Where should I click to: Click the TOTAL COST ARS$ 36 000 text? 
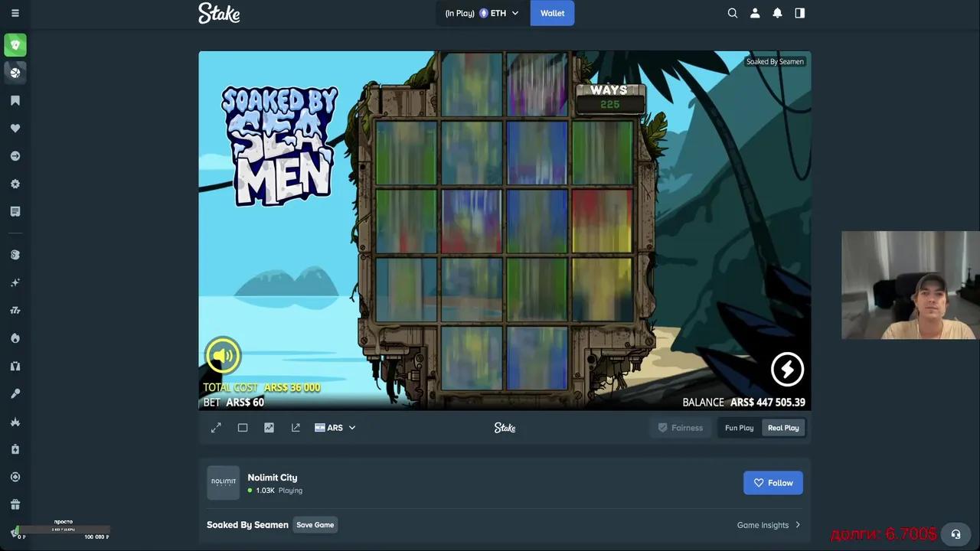click(262, 388)
